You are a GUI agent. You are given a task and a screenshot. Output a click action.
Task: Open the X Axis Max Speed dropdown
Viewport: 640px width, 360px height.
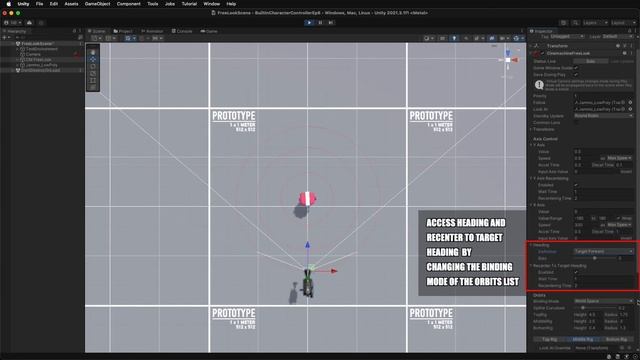click(619, 225)
